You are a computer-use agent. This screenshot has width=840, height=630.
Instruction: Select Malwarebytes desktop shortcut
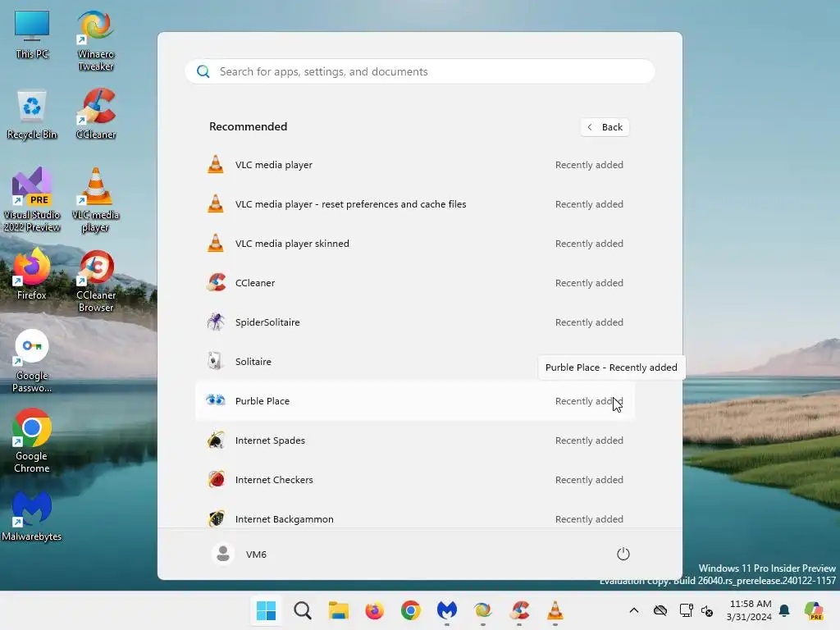32,517
